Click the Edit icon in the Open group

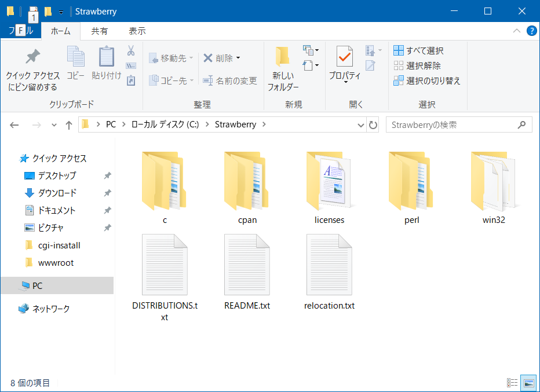pos(370,65)
